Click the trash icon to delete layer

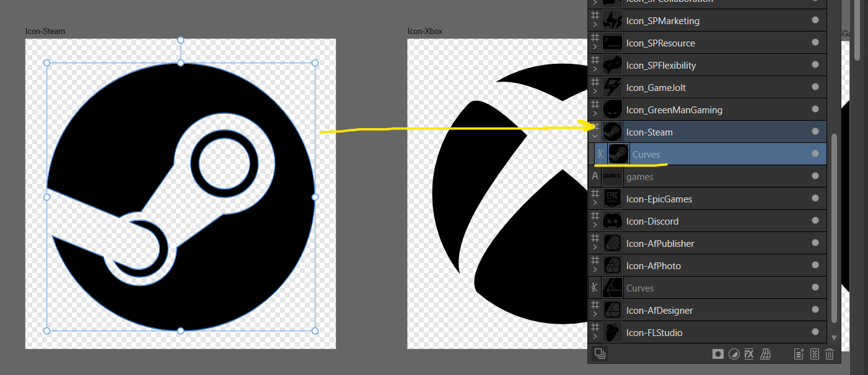(830, 354)
